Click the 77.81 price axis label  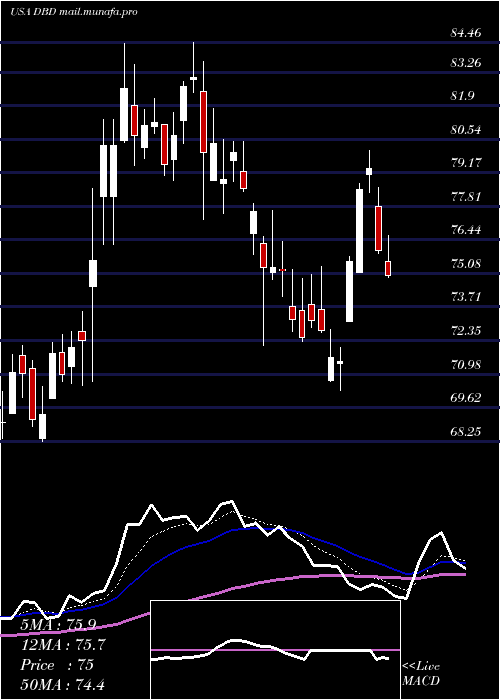466,196
